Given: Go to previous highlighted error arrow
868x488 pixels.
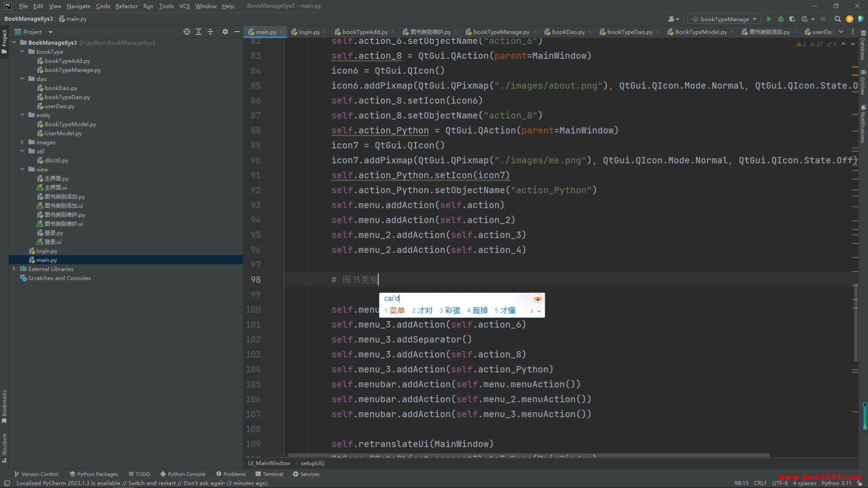Looking at the screenshot, I should pyautogui.click(x=843, y=44).
